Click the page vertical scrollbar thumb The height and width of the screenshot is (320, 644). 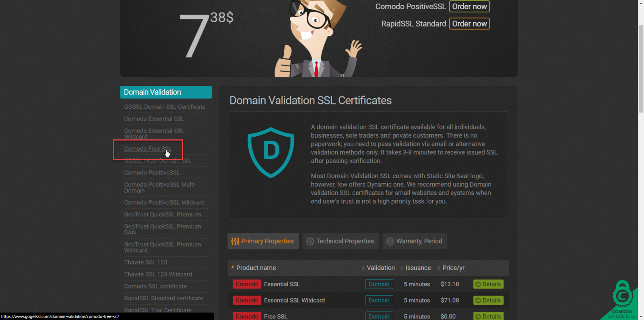(641, 69)
